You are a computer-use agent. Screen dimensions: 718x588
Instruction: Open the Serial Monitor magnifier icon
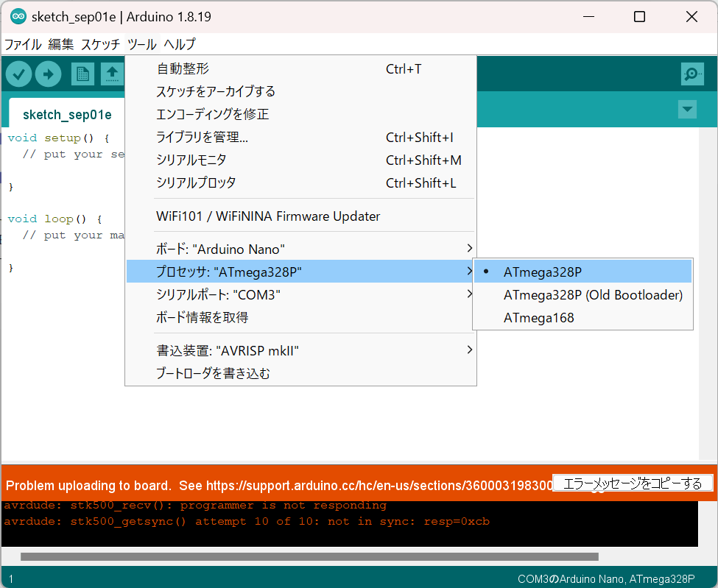click(692, 74)
